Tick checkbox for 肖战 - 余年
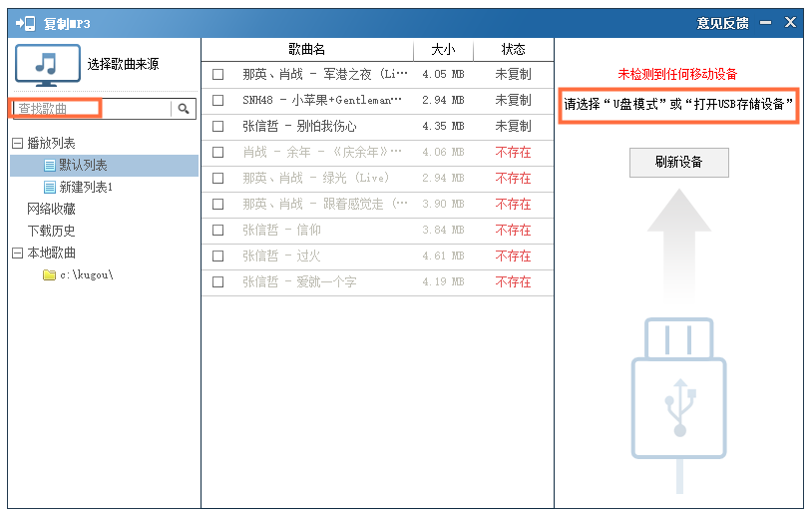The image size is (812, 515). pos(218,153)
